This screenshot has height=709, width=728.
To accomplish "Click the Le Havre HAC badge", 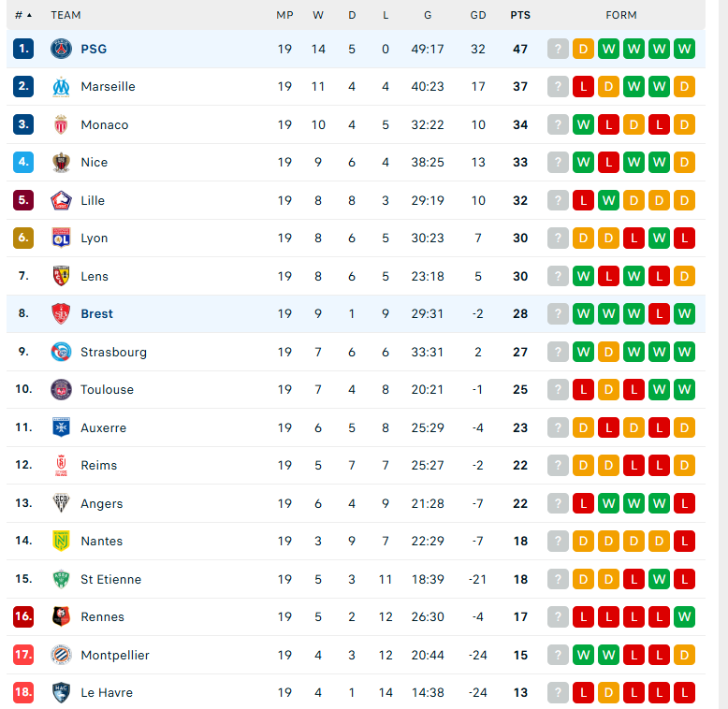I will [61, 692].
